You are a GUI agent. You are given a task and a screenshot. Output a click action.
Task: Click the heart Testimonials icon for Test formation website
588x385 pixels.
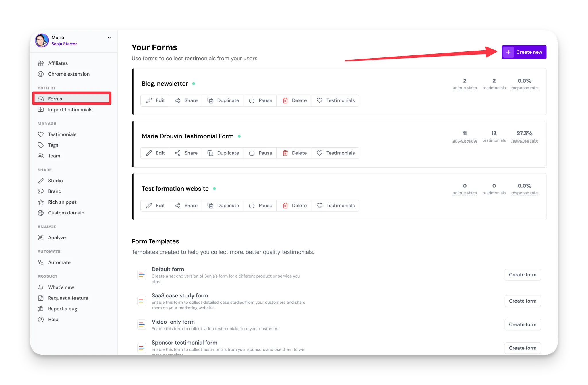tap(319, 206)
